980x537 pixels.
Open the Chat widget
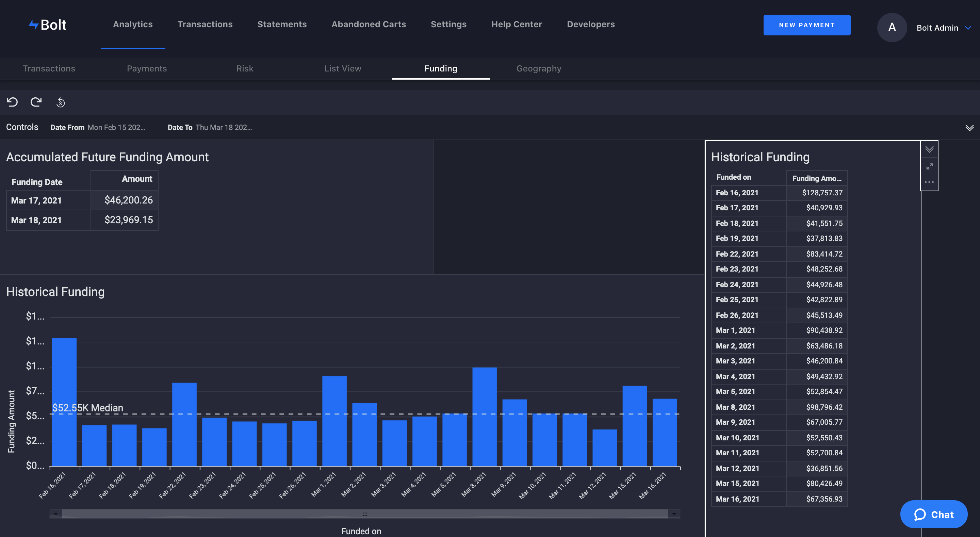point(934,514)
